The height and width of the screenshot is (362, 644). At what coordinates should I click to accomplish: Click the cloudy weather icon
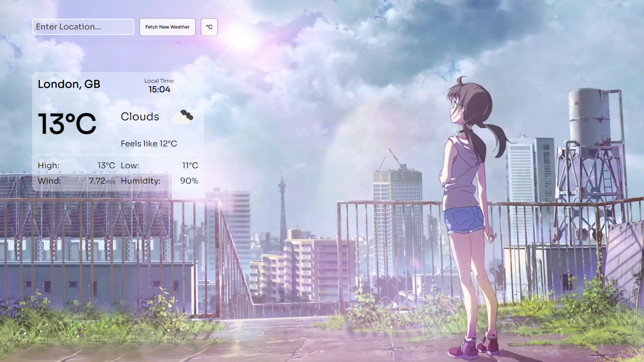coord(182,117)
